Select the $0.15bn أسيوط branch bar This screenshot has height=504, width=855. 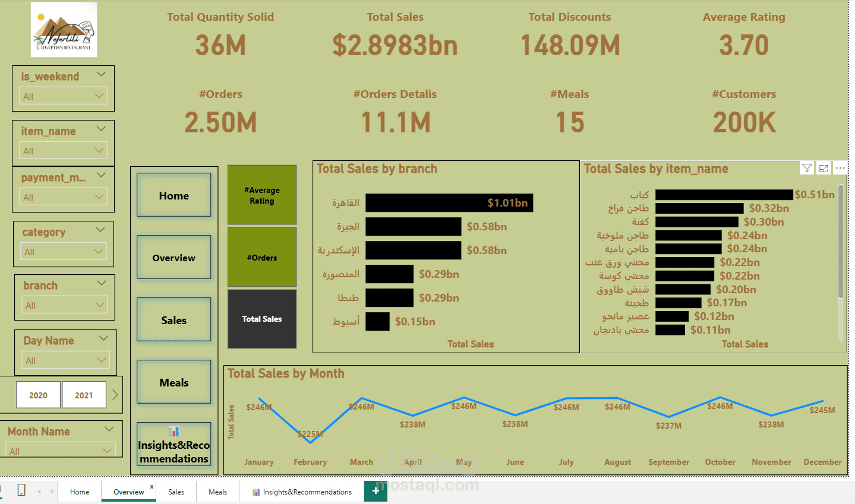point(377,321)
